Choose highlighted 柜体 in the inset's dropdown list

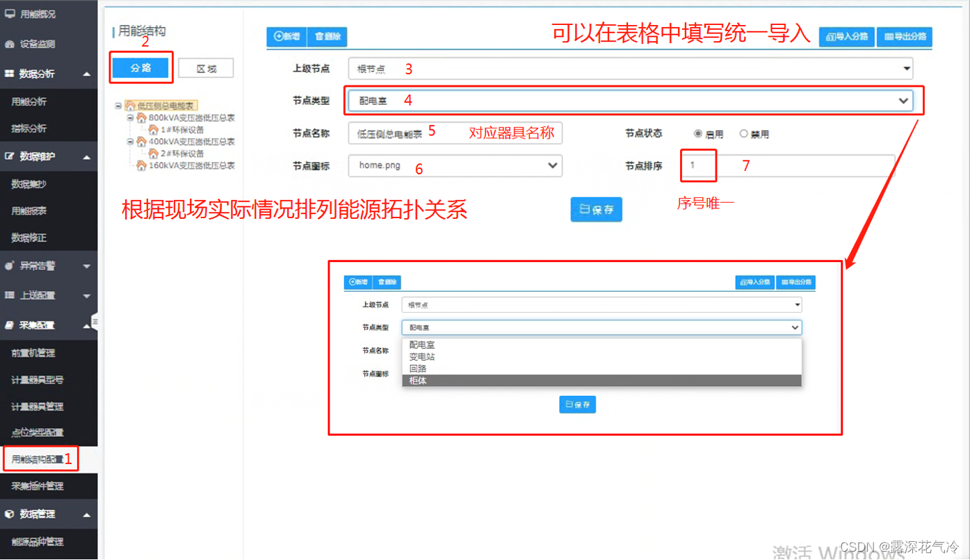tap(601, 381)
